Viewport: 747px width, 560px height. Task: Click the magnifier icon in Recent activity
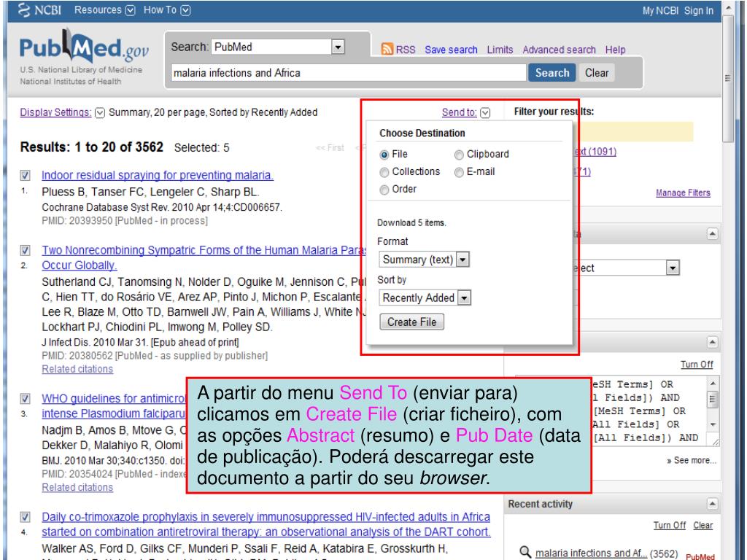coord(525,551)
